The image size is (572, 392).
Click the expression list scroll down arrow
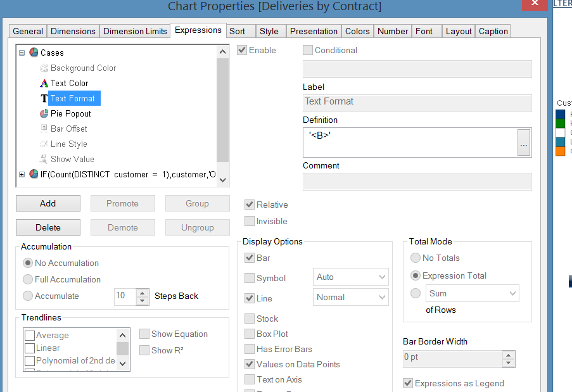tap(222, 180)
